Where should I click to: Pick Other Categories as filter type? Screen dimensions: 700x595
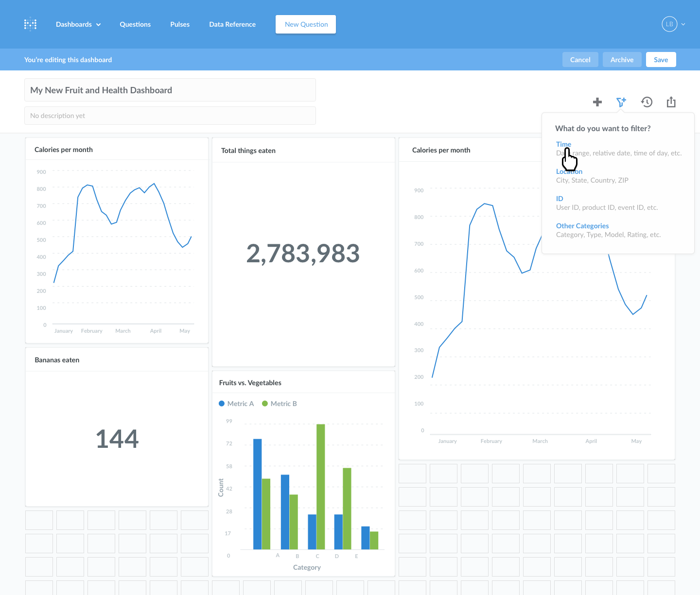[582, 225]
